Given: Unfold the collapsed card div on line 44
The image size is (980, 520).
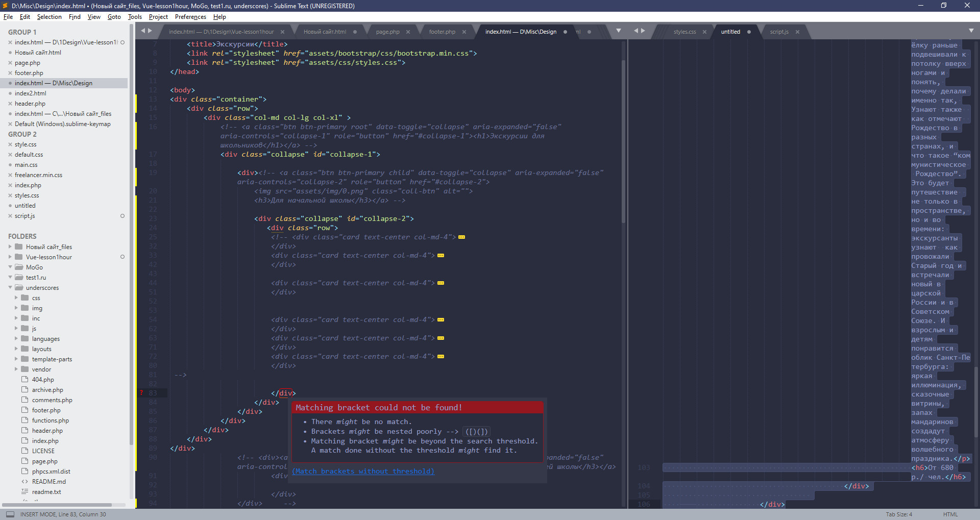Looking at the screenshot, I should (441, 283).
